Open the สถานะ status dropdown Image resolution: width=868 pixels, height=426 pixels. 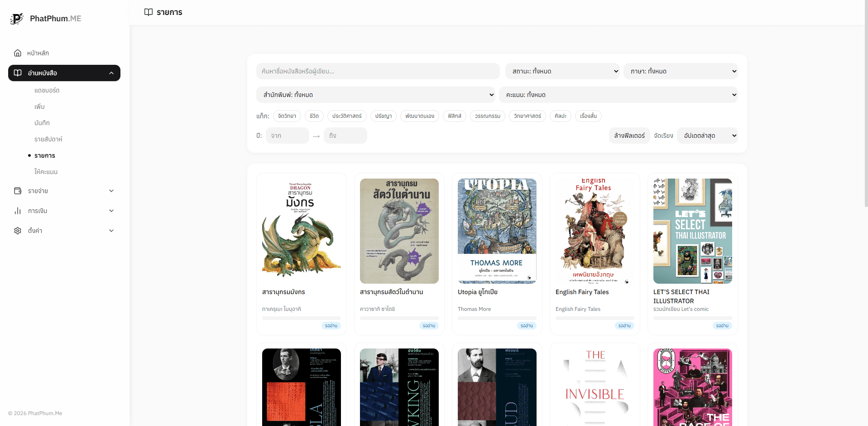tap(562, 71)
